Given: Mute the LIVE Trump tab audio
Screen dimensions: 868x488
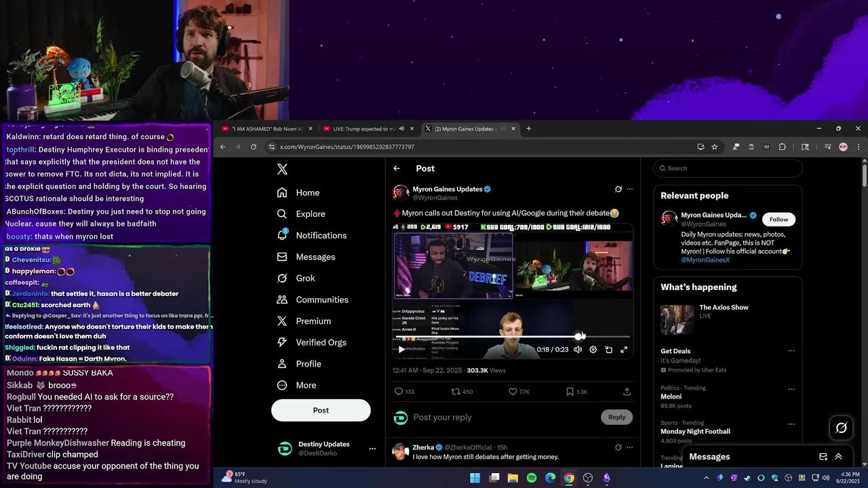Looking at the screenshot, I should [x=401, y=129].
